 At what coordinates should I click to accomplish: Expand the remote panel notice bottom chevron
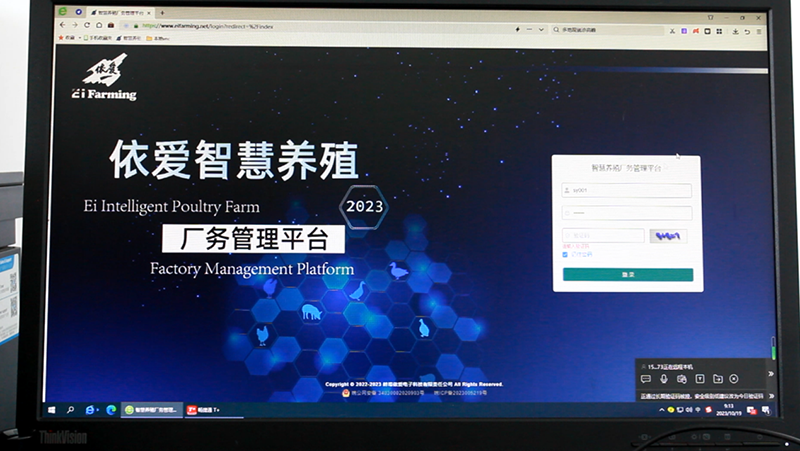(771, 396)
